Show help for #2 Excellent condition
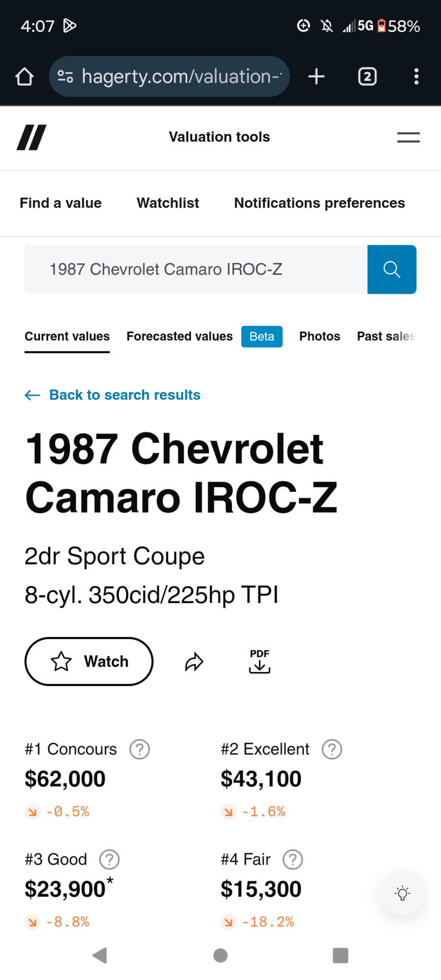The height and width of the screenshot is (980, 441). 332,749
